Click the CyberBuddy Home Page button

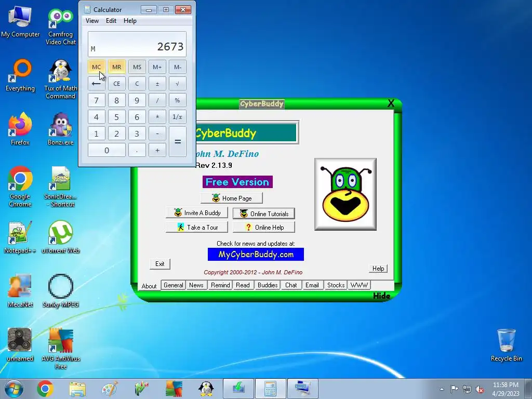pyautogui.click(x=231, y=198)
